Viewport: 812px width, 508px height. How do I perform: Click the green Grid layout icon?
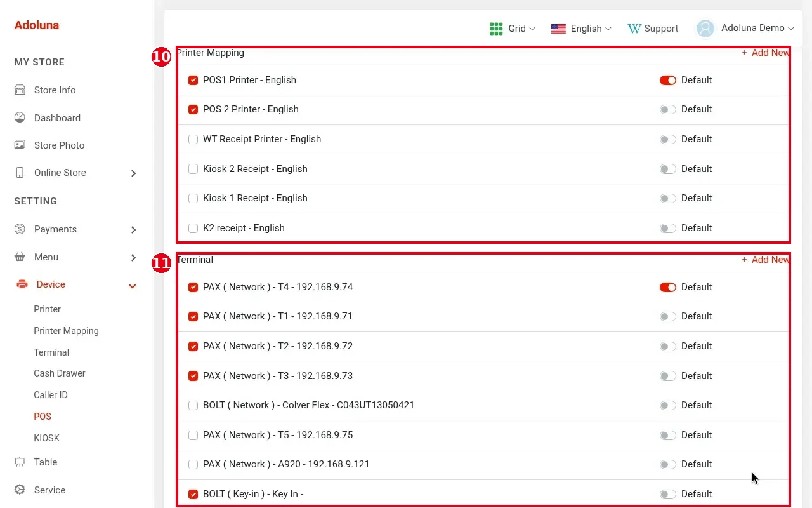click(x=496, y=29)
